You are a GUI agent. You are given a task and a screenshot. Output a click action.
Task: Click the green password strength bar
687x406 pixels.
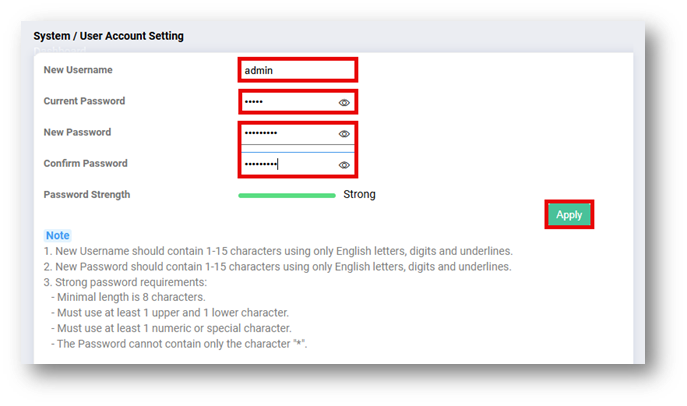[286, 195]
